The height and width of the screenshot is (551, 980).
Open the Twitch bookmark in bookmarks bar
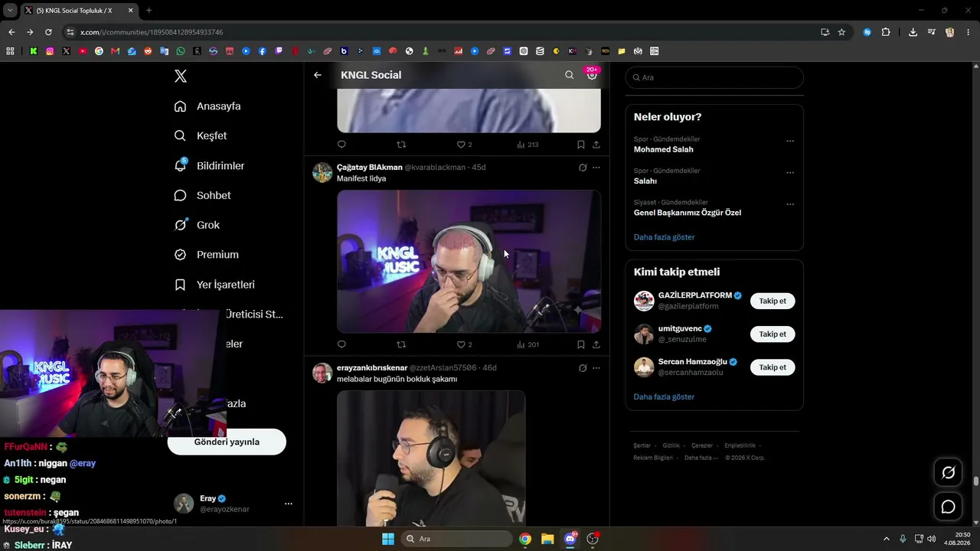279,51
